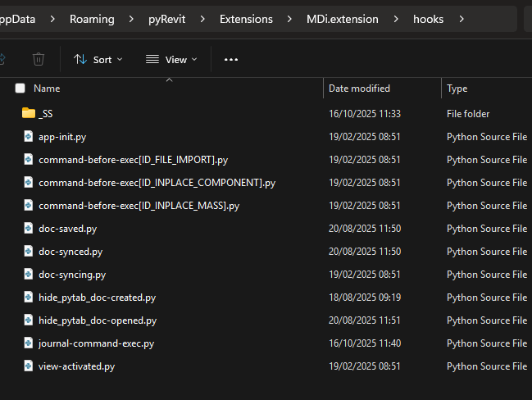
Task: Expand chevron after Extensions breadcrumb
Action: (x=289, y=19)
